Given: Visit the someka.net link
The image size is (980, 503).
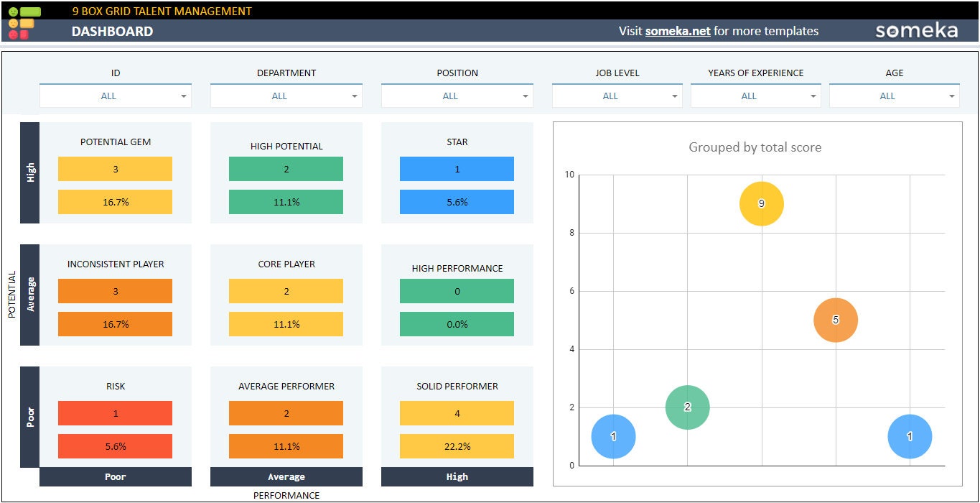Looking at the screenshot, I should coord(678,31).
